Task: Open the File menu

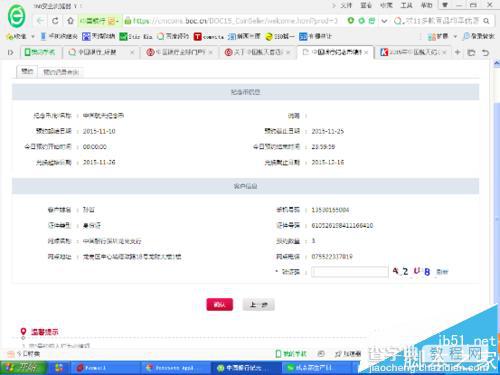Action: coord(346,5)
